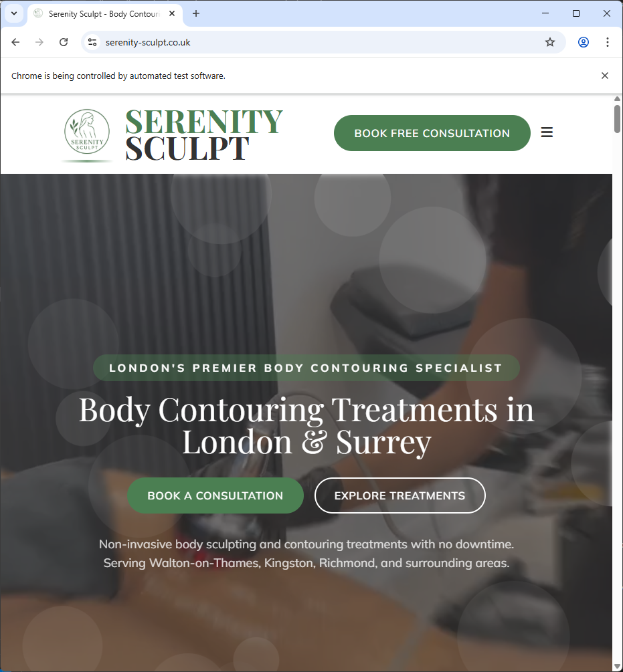
Task: Open the hamburger navigation menu
Action: tap(547, 132)
